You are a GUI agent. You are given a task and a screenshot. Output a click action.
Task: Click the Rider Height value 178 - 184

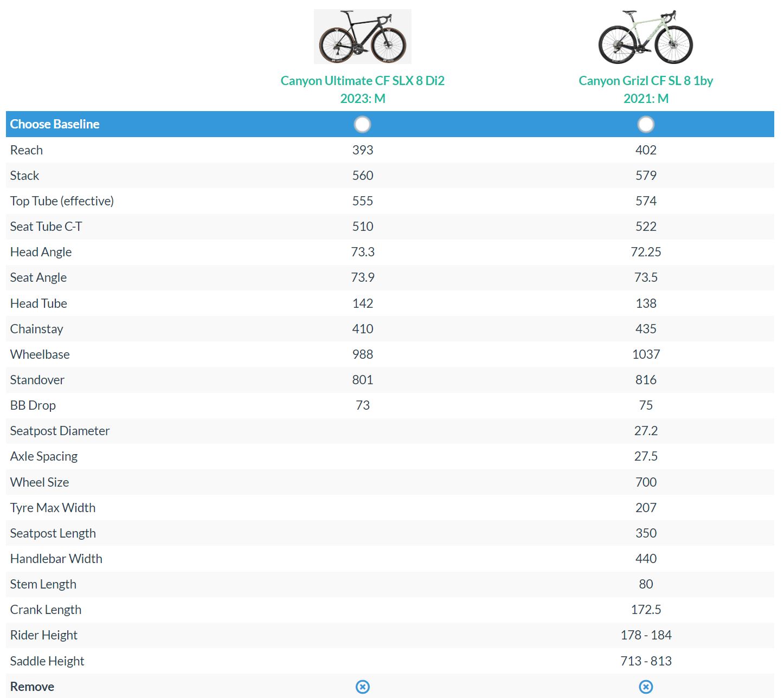click(x=646, y=635)
